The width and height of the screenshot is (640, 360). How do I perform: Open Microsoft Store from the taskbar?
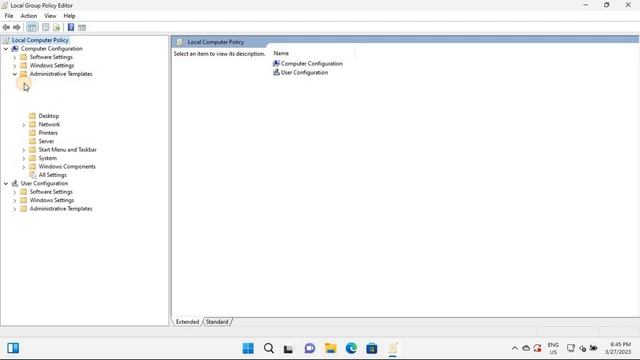click(x=371, y=348)
